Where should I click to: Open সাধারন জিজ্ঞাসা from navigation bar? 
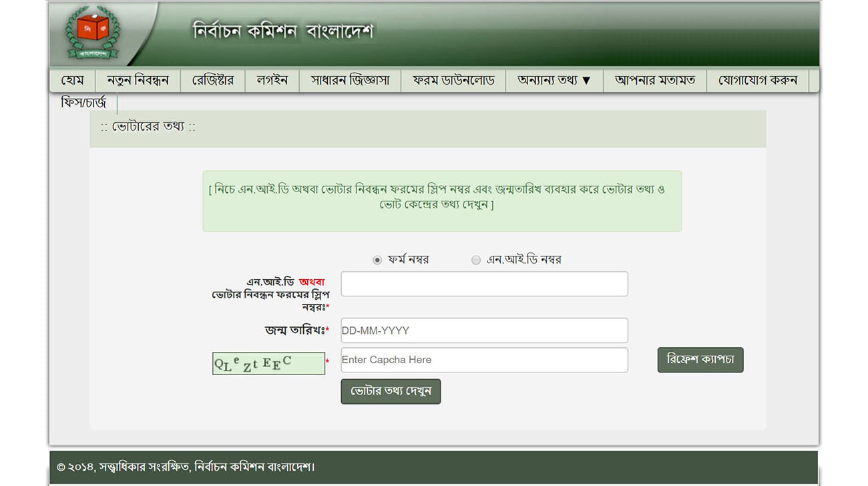pos(350,81)
